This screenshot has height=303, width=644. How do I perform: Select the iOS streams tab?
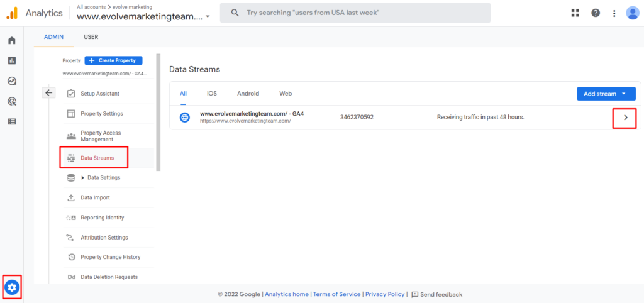pos(212,94)
